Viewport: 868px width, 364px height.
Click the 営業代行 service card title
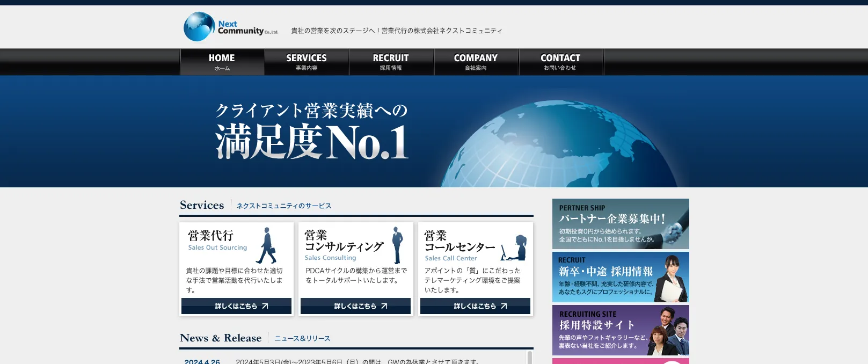coord(210,236)
